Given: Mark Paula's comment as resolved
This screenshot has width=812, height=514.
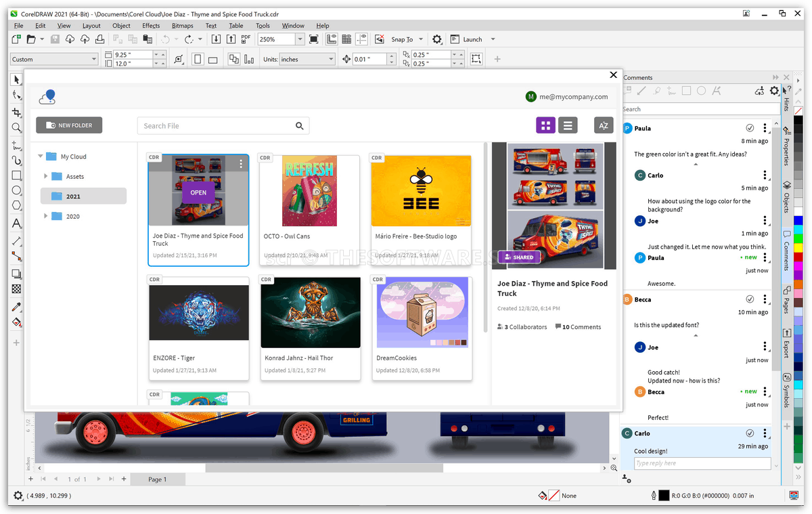Looking at the screenshot, I should point(750,128).
